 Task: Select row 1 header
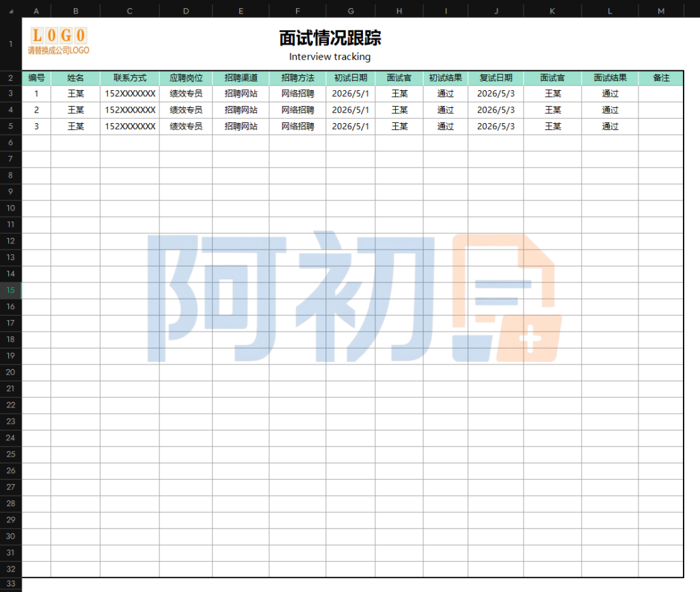pyautogui.click(x=11, y=44)
